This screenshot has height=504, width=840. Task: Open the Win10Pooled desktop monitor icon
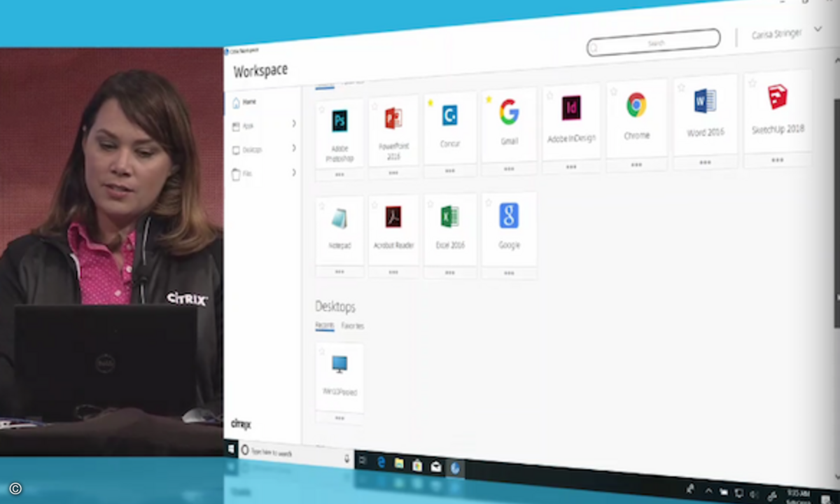click(339, 364)
